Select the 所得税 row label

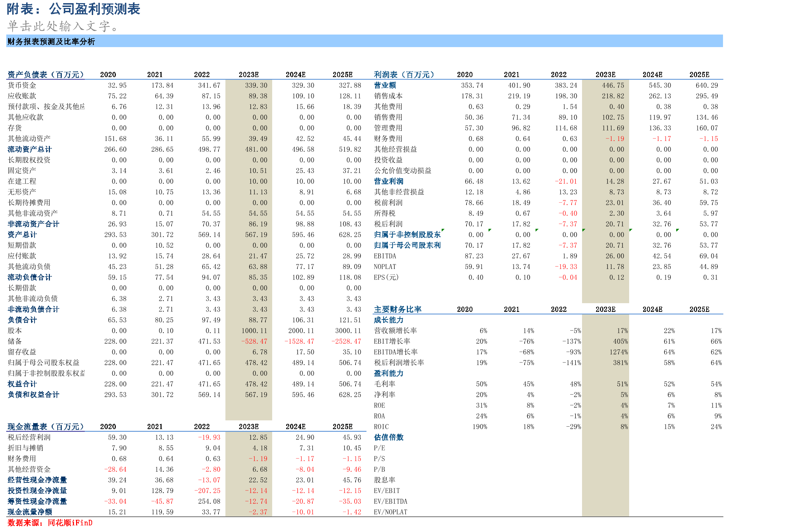[x=385, y=213]
